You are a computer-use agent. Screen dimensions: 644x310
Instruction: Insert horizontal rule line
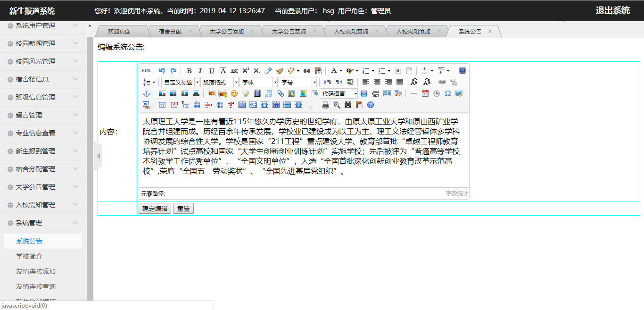pyautogui.click(x=414, y=93)
